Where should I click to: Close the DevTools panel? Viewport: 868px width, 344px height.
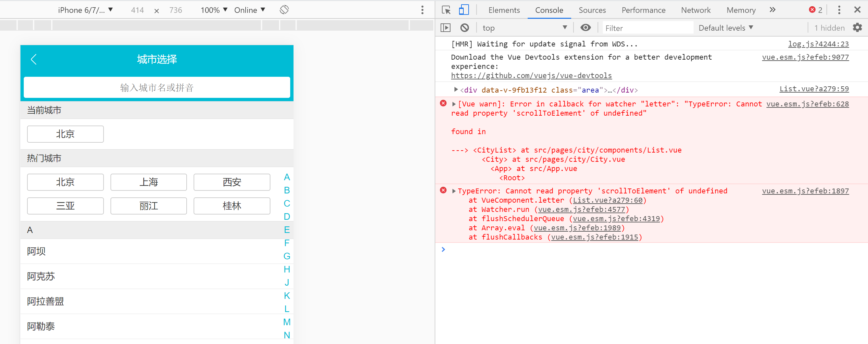point(857,10)
